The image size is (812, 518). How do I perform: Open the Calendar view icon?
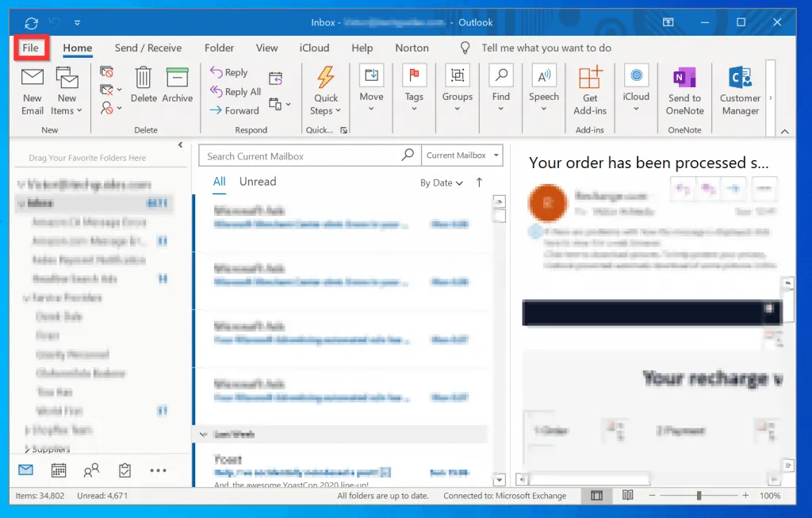(x=59, y=470)
